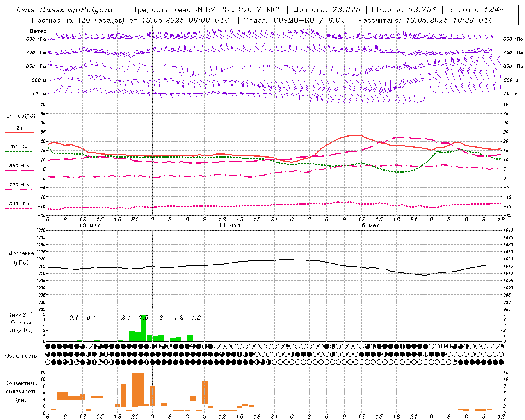Viewport: 525px width, 420px height.
Task: Click the 850 гПа temperature legend entry
Action: point(19,166)
